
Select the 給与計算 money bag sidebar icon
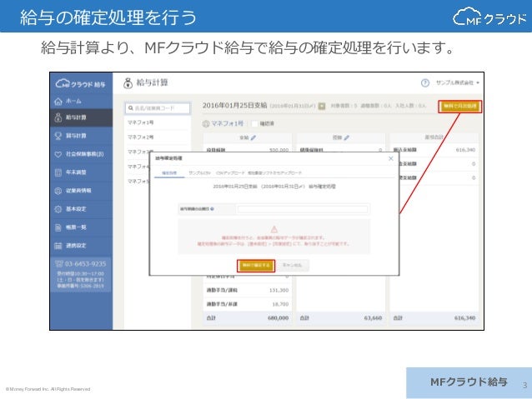coord(58,117)
